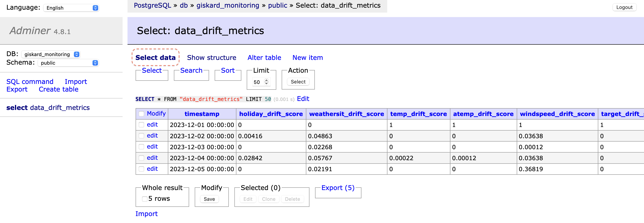Click the cell 0.00416 in holiday_drift_score
644x223 pixels.
click(271, 136)
